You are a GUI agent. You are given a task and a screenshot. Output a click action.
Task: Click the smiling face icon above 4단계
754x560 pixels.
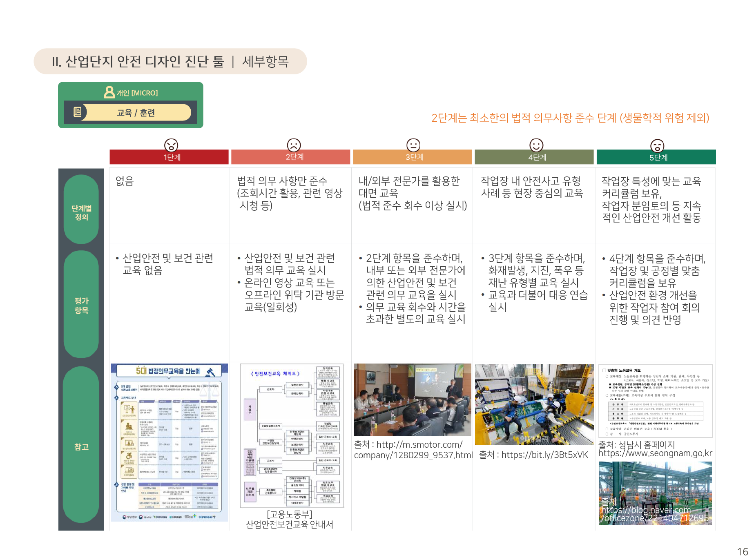pos(536,145)
